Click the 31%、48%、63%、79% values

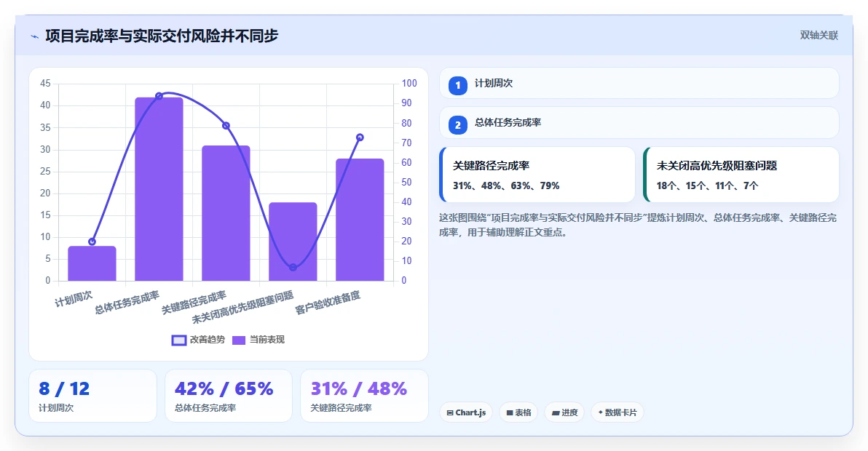(x=506, y=185)
